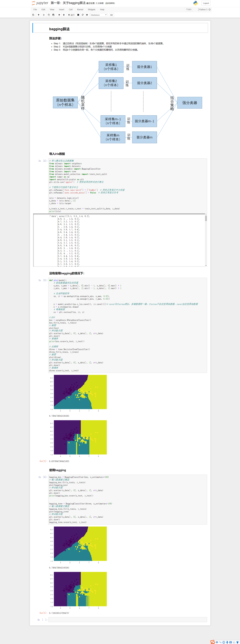Click into the In [2] import code cell
This screenshot has width=240, height=644.
coord(128,186)
